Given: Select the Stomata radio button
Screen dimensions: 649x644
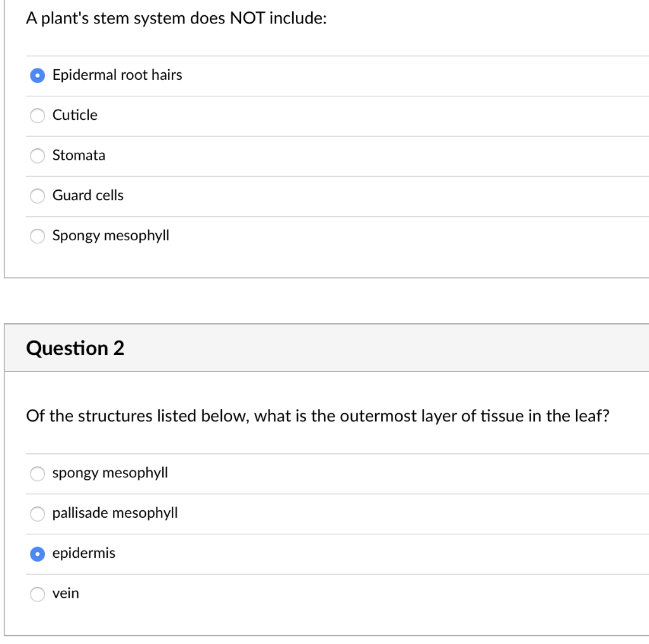Looking at the screenshot, I should [37, 156].
